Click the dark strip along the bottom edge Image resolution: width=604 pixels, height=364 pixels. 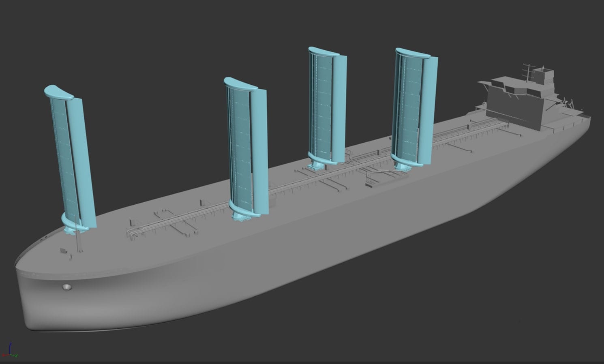(302, 362)
